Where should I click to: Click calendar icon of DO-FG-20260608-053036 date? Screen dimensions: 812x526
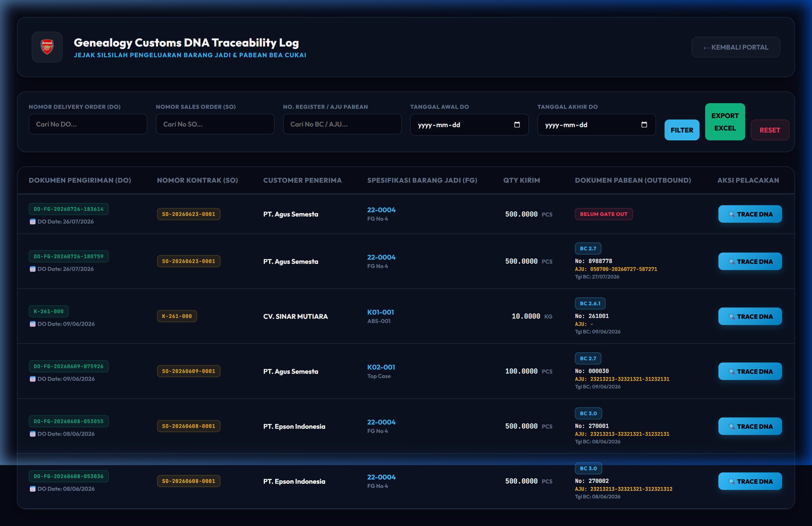pyautogui.click(x=33, y=489)
